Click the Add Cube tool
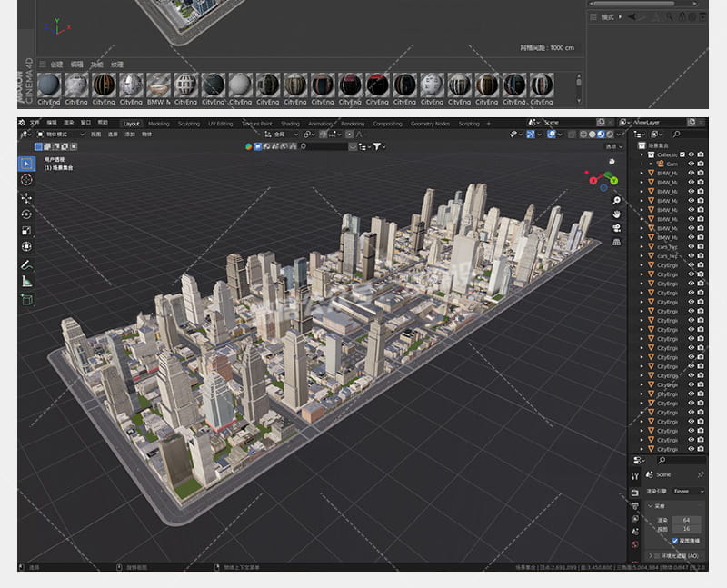 [x=27, y=300]
